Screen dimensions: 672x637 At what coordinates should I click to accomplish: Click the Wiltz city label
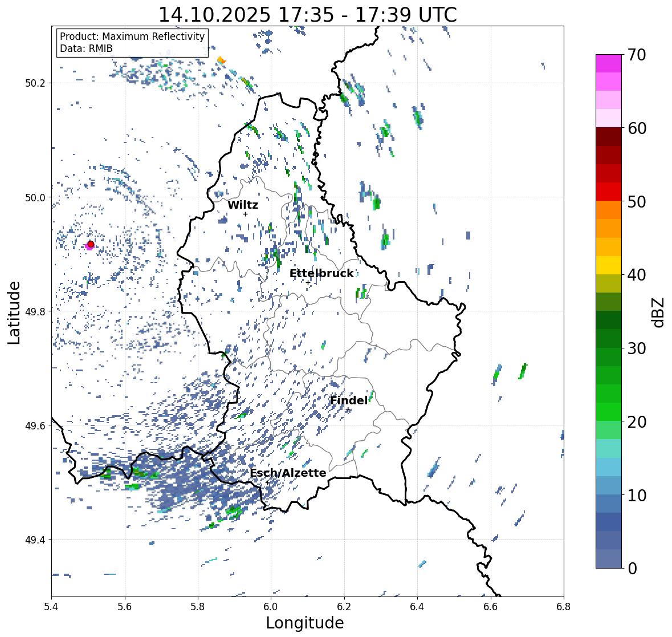pyautogui.click(x=243, y=205)
